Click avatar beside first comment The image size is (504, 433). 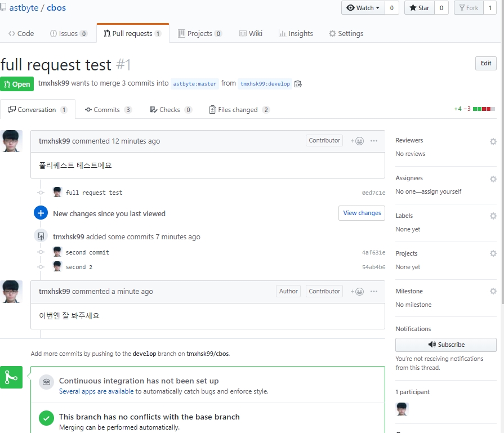pos(11,141)
